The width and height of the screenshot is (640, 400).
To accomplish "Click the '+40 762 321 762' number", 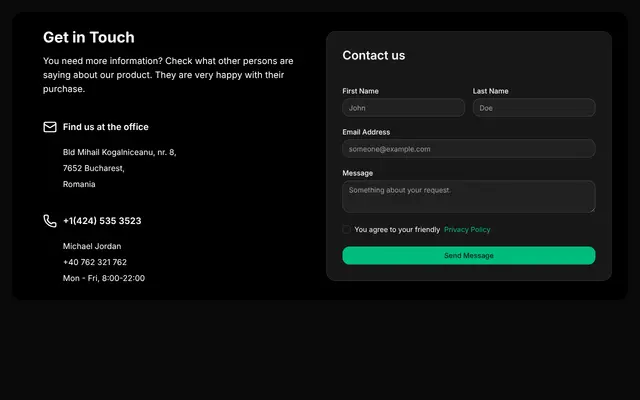I will (x=95, y=262).
